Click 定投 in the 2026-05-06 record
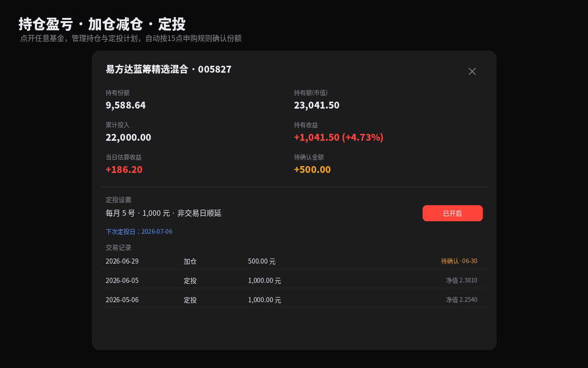The height and width of the screenshot is (368, 588). click(x=190, y=300)
